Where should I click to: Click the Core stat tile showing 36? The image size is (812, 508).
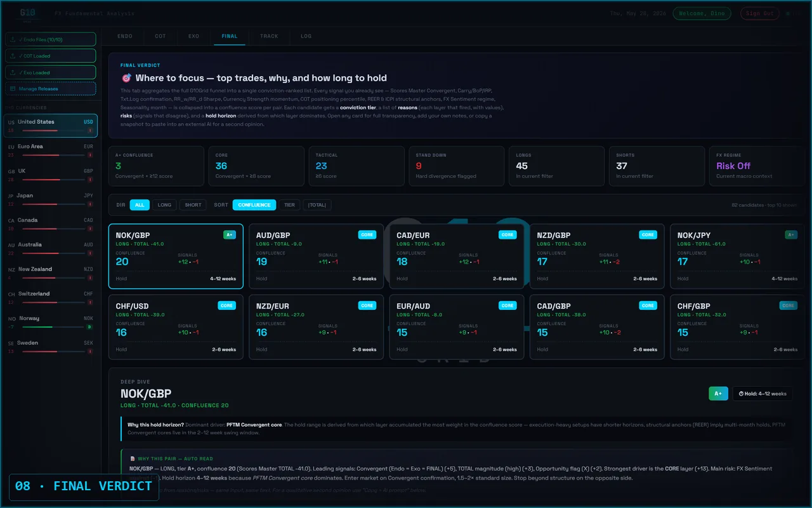tap(256, 166)
